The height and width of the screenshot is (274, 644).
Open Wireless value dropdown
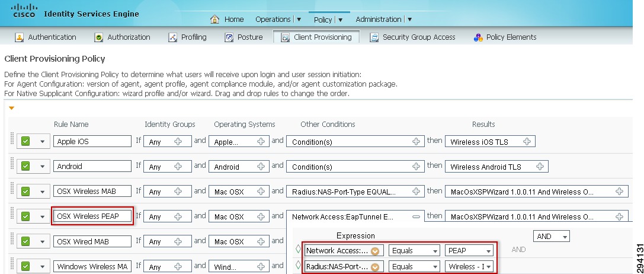469,267
